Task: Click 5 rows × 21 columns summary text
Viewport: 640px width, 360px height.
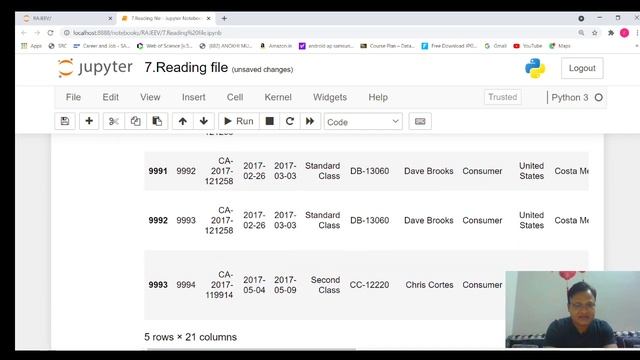Action: tap(191, 337)
